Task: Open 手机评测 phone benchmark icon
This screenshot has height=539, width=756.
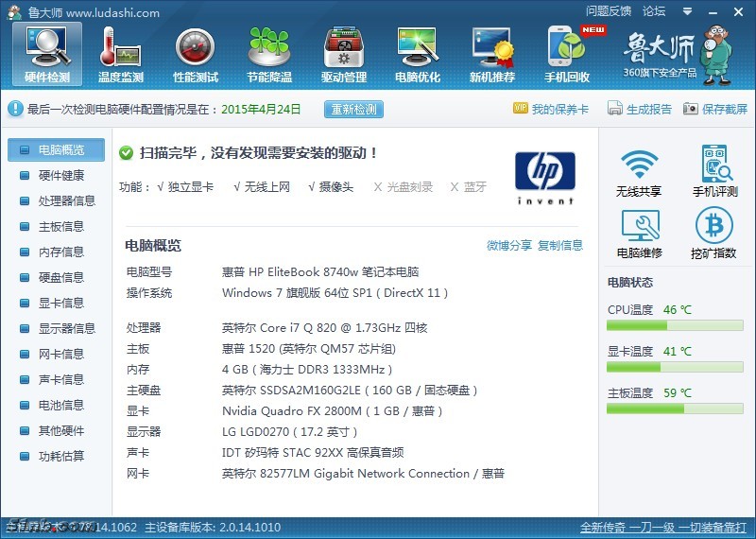Action: pos(714,172)
